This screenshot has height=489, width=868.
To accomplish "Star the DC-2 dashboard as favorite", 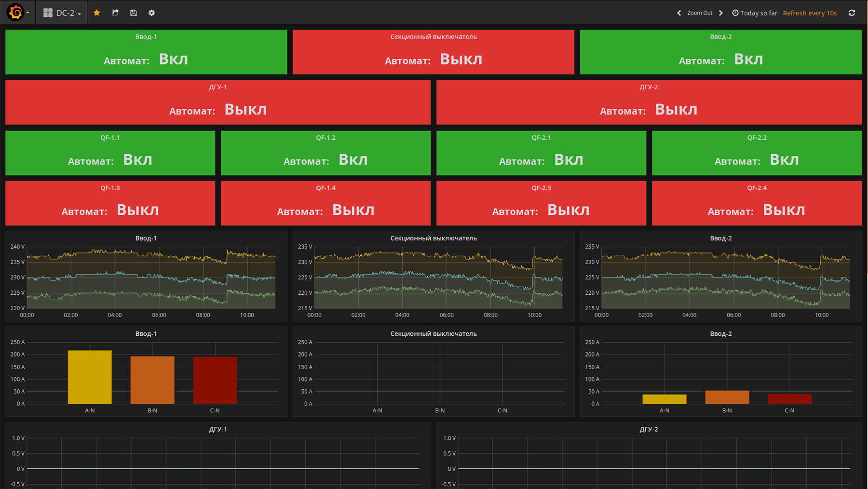I will click(x=97, y=13).
